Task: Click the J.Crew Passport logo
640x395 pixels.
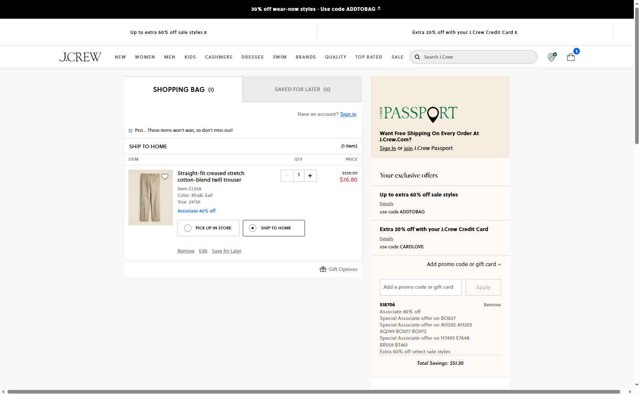Action: 418,113
